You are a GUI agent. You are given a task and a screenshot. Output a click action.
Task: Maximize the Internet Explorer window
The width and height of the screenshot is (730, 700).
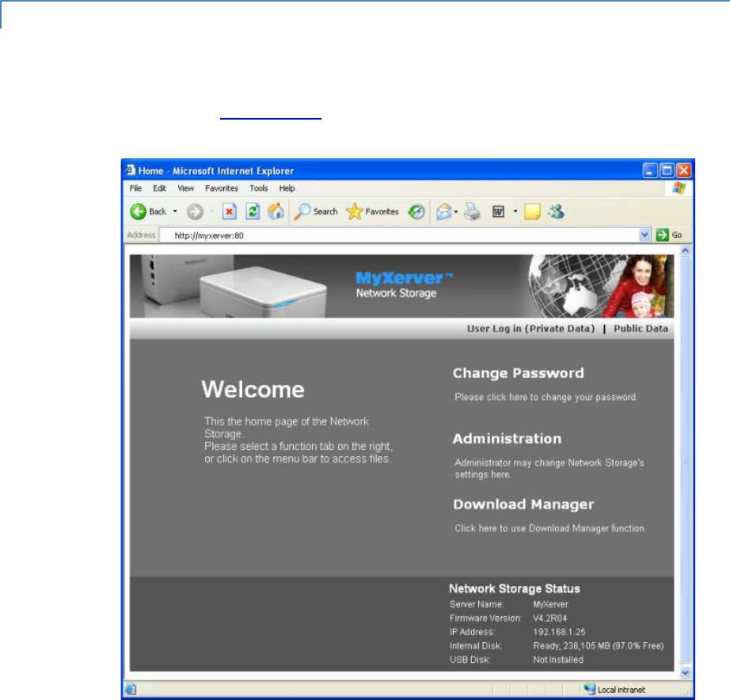point(667,171)
